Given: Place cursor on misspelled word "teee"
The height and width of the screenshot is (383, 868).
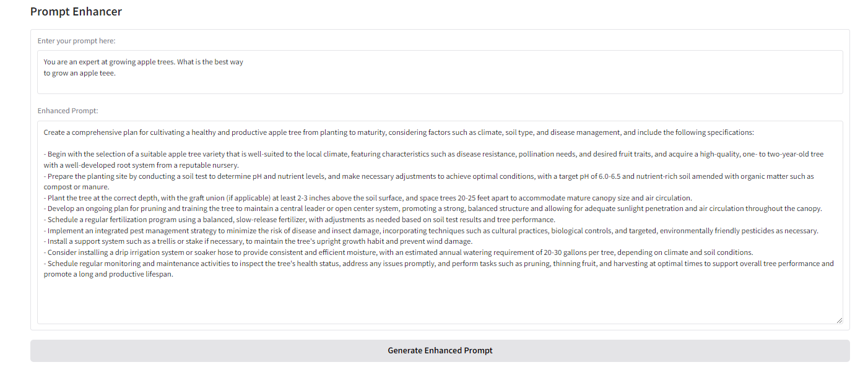Looking at the screenshot, I should (x=107, y=73).
